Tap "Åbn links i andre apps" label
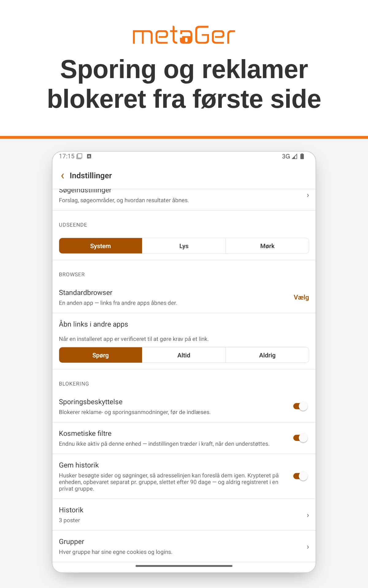 (x=94, y=324)
